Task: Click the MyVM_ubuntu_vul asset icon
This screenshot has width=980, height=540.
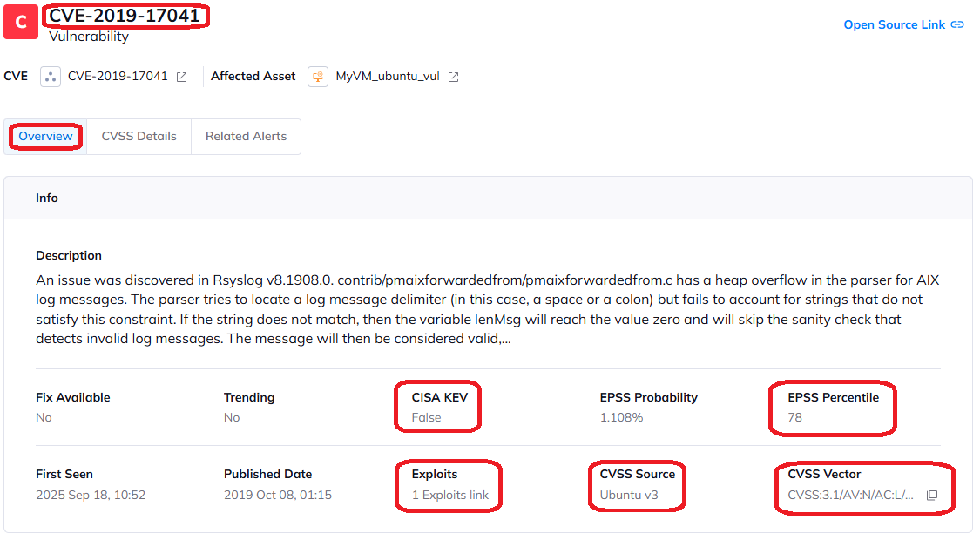Action: click(317, 77)
